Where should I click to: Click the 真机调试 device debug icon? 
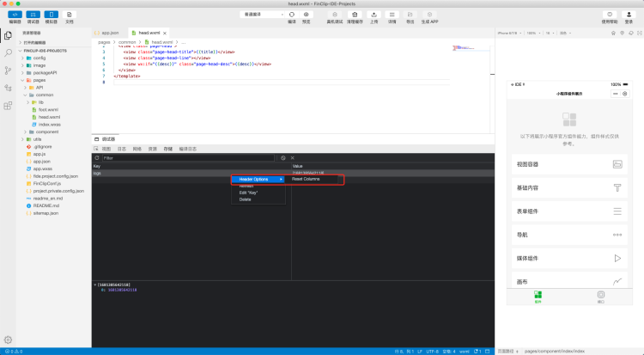coord(335,15)
